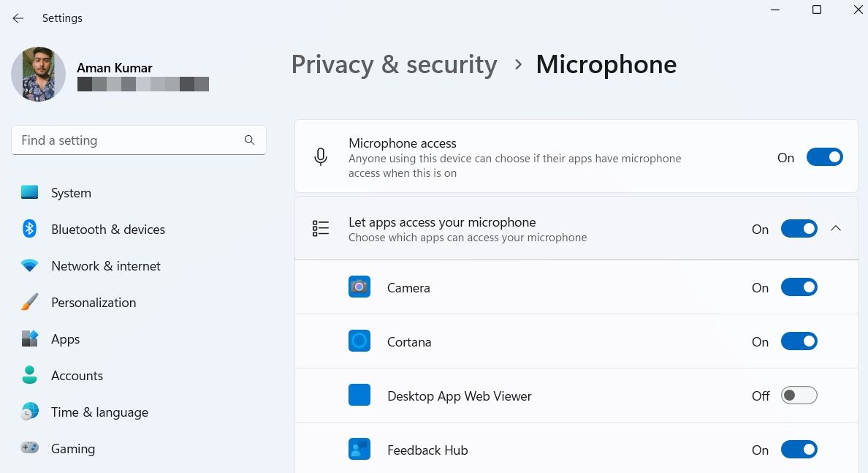Collapse the app list with the chevron

click(836, 228)
